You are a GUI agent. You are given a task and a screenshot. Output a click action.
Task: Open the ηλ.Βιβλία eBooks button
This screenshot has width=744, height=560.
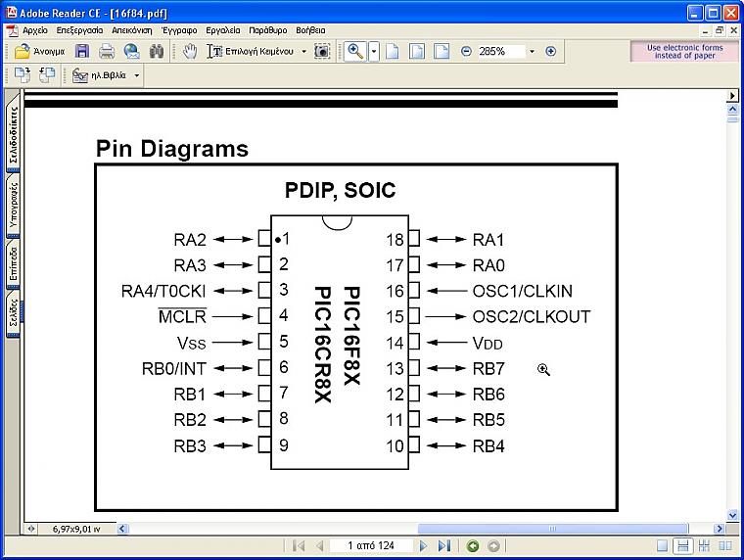coord(100,75)
